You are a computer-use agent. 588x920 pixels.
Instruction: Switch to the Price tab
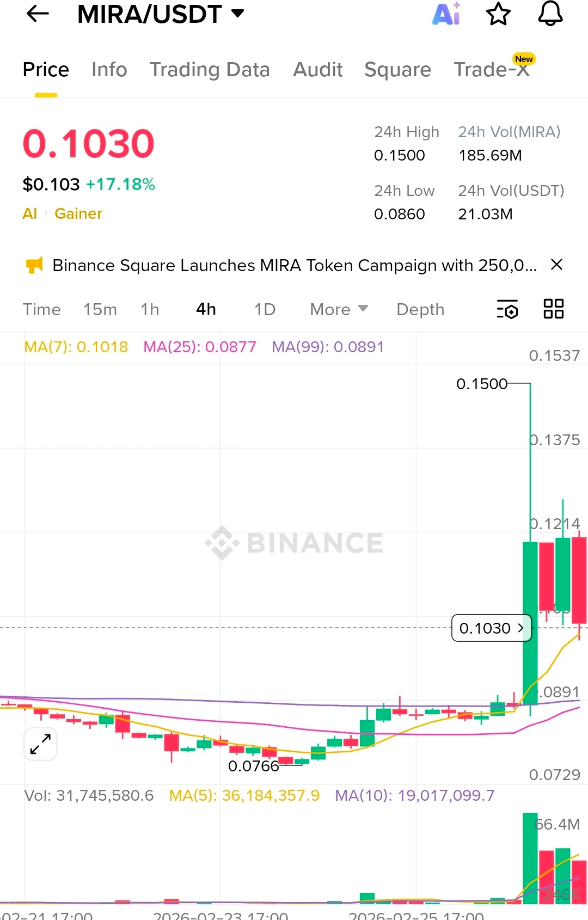coord(46,70)
